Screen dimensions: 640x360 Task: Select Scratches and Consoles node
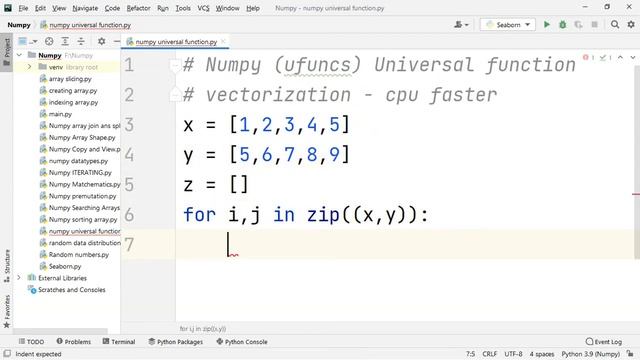tap(71, 290)
